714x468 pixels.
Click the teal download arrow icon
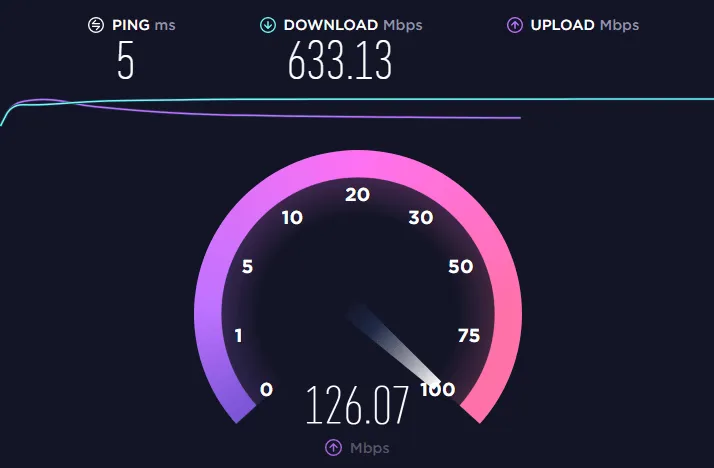(268, 25)
